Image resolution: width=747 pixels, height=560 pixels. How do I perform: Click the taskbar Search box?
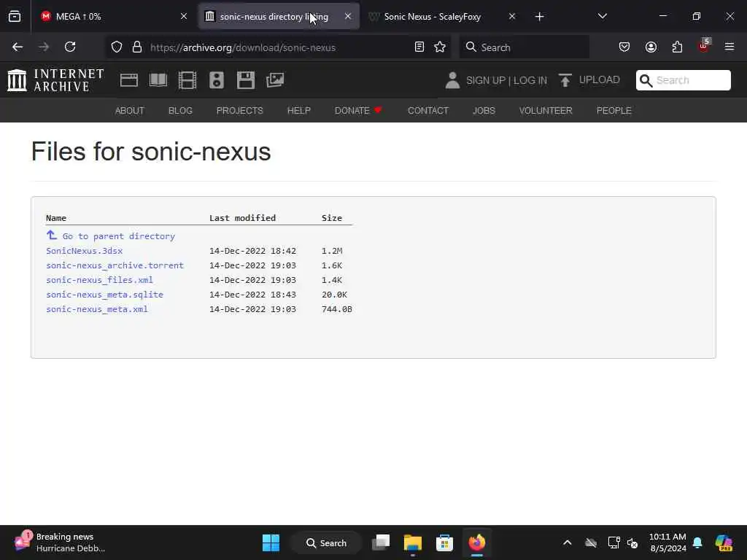326,542
